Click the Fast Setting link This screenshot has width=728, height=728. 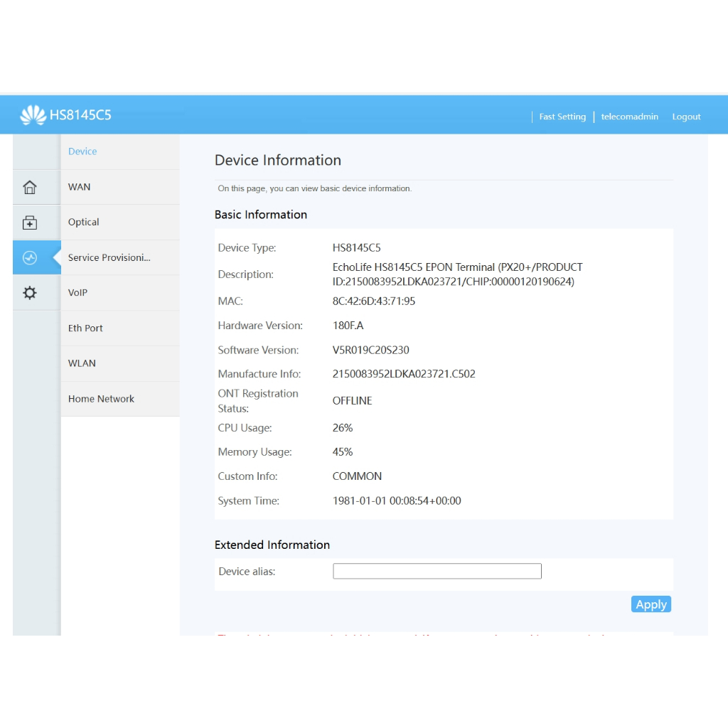[562, 117]
